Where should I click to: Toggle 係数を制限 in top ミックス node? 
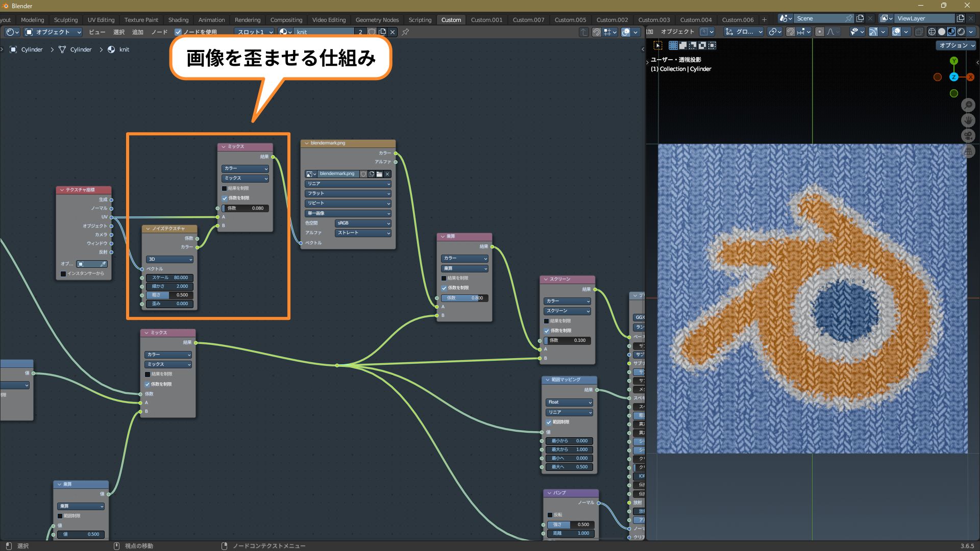click(225, 198)
